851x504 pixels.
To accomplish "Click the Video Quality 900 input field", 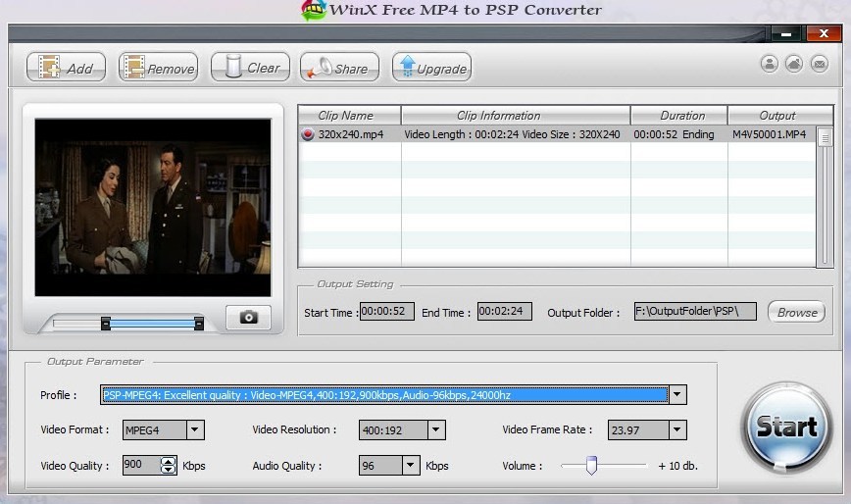I will 141,465.
